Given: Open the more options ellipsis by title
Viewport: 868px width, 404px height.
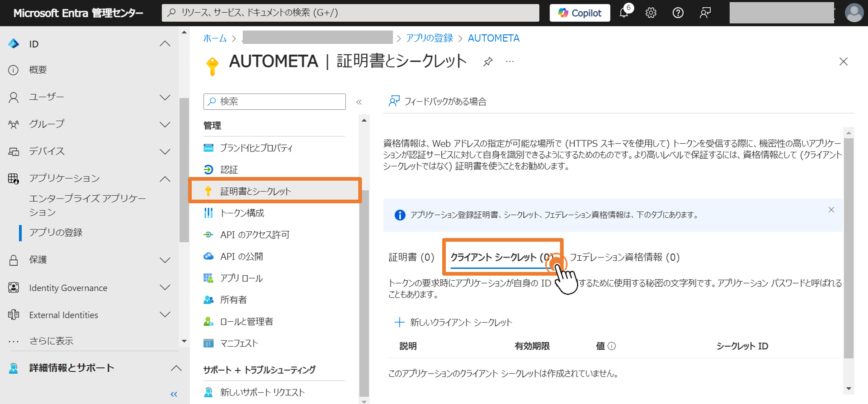Looking at the screenshot, I should tap(510, 62).
